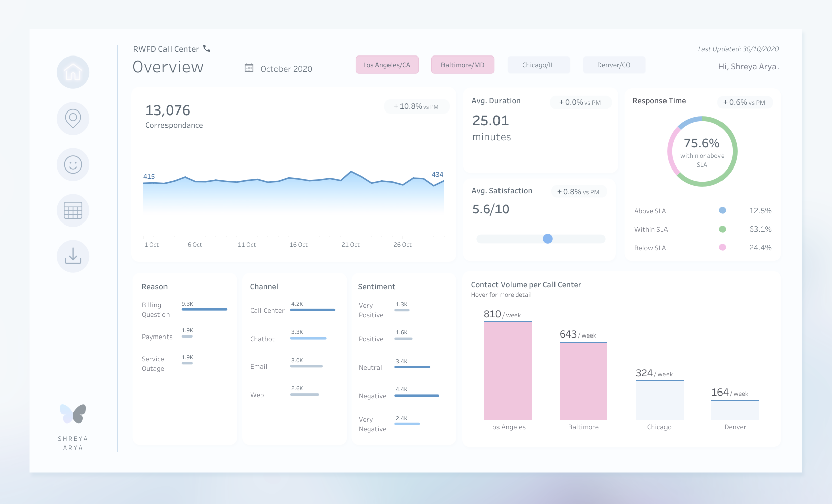Click the pink Below SLA legend dot
Screen dimensions: 832x504
723,247
